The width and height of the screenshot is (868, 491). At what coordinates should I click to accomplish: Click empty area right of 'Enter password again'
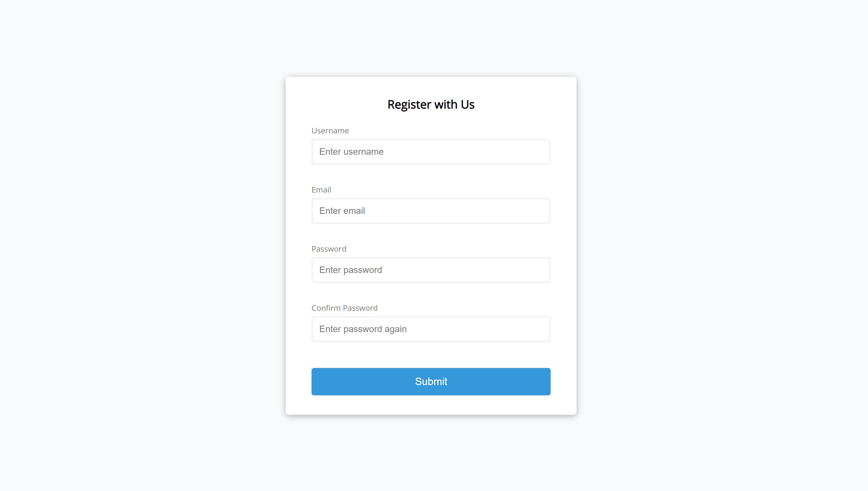pos(479,329)
